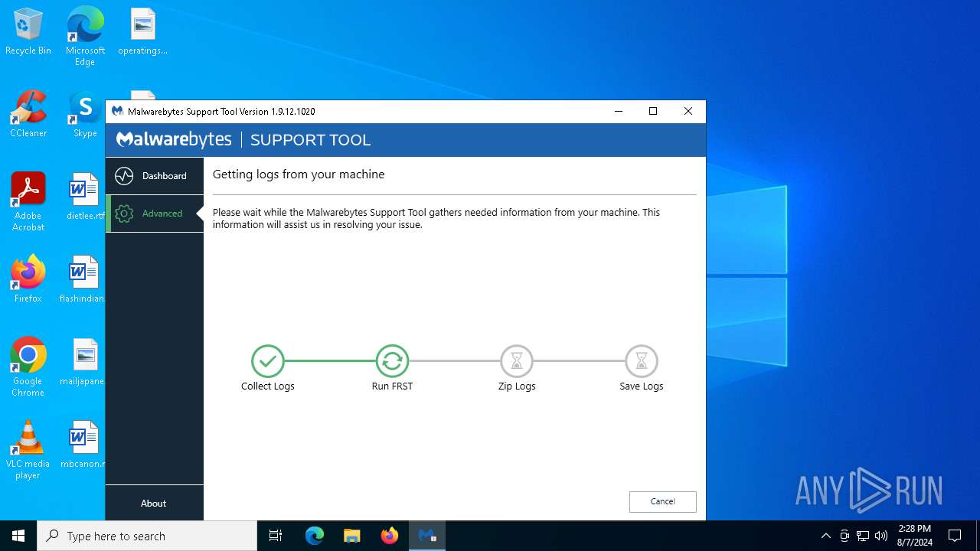
Task: Select the operatings image file on desktop
Action: [x=142, y=32]
